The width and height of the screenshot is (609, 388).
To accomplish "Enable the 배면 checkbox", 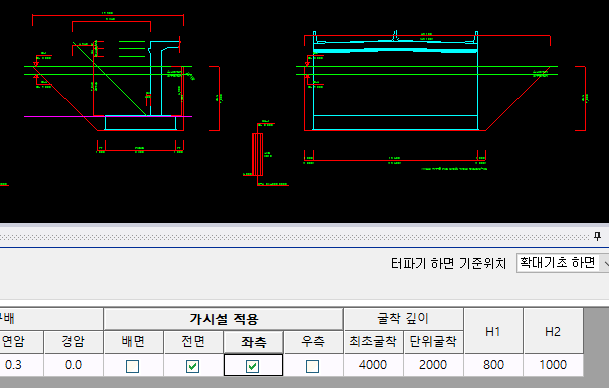I will (132, 366).
